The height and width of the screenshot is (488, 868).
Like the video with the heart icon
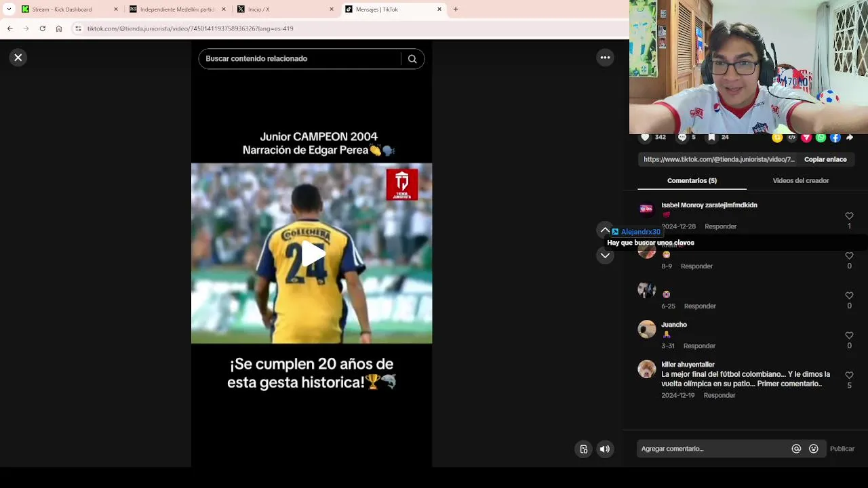[646, 138]
